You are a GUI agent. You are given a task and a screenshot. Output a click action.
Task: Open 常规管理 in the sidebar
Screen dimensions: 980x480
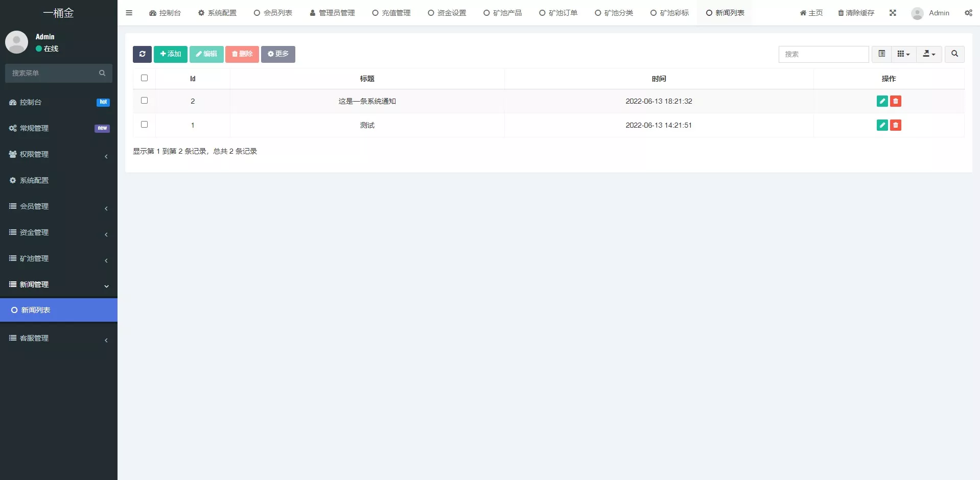coord(59,128)
